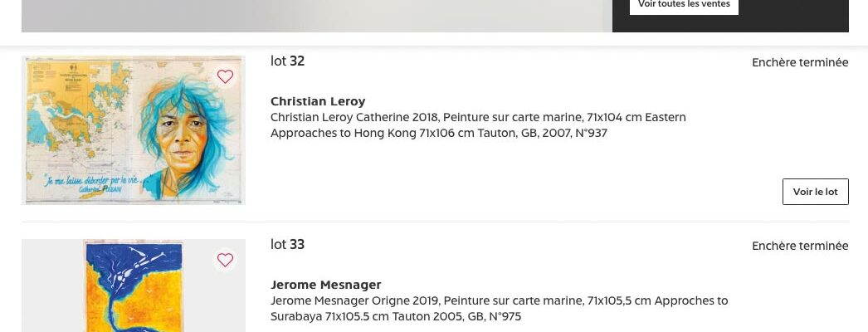The image size is (868, 332).
Task: Click the Voir toutes les ventes button
Action: click(684, 5)
